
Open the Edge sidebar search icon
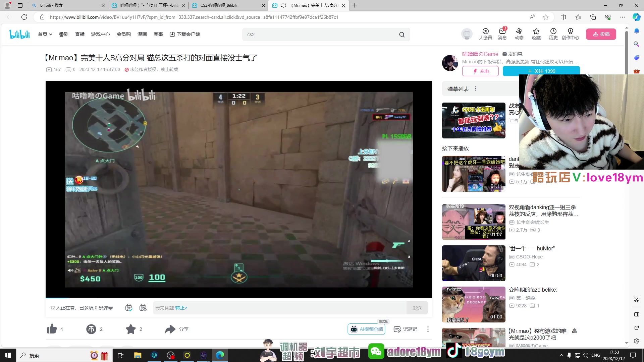637,44
